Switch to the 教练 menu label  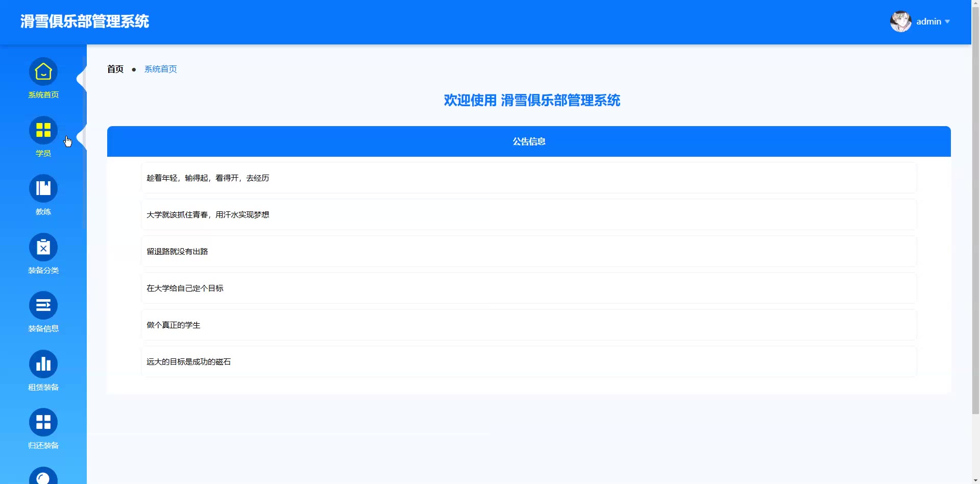(43, 211)
